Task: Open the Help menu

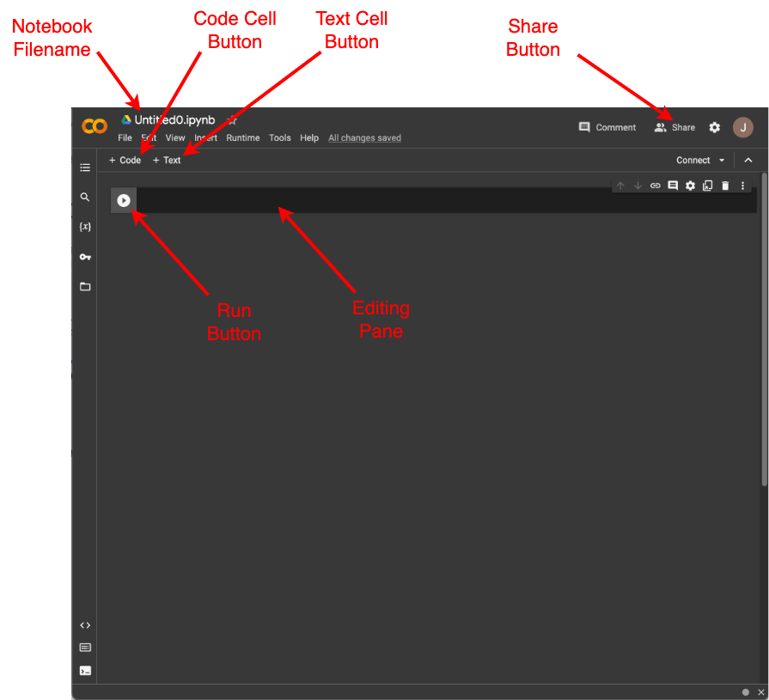Action: pyautogui.click(x=309, y=137)
